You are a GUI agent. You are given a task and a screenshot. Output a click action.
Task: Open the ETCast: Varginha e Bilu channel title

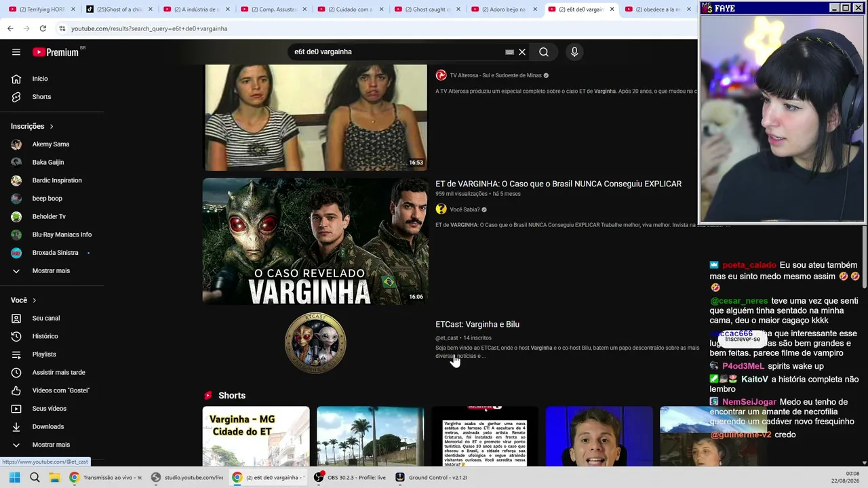click(x=477, y=325)
